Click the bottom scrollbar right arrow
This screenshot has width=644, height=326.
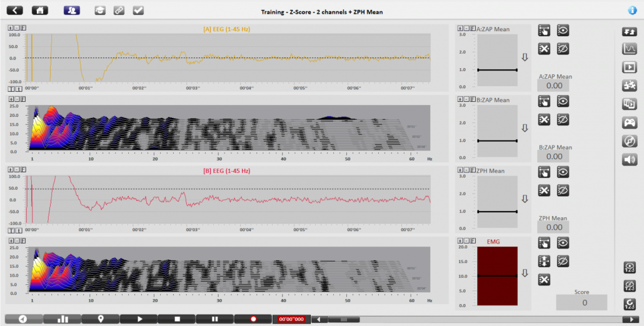pos(630,319)
